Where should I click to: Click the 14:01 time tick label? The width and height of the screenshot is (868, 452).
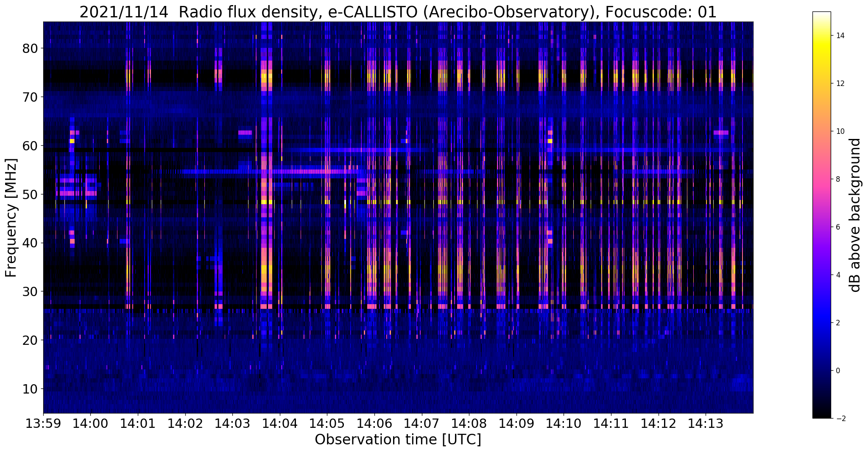pos(138,423)
